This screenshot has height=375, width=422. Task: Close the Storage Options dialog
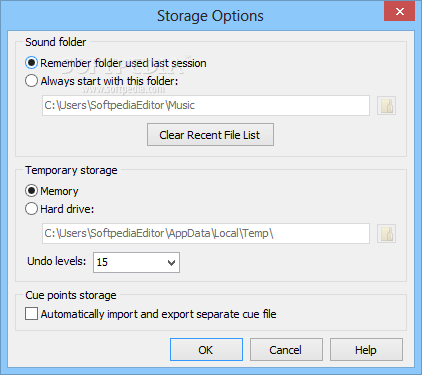[399, 11]
